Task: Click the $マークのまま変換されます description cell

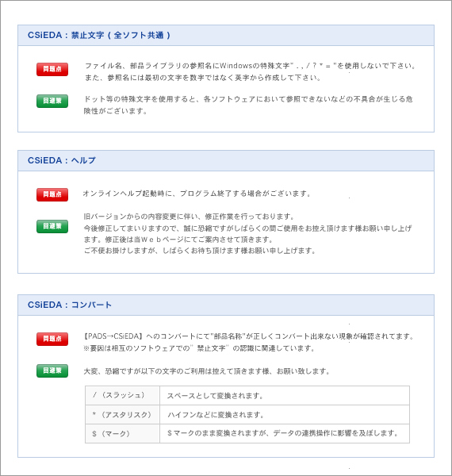Action: point(285,434)
